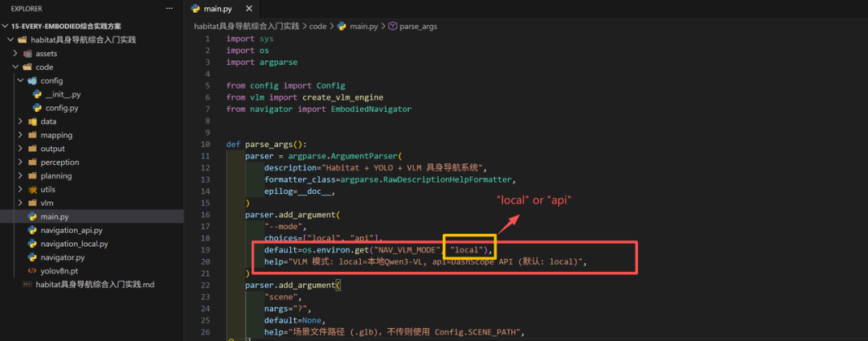868x341 pixels.
Task: Click 'default=None,' on line 25
Action: (293, 320)
